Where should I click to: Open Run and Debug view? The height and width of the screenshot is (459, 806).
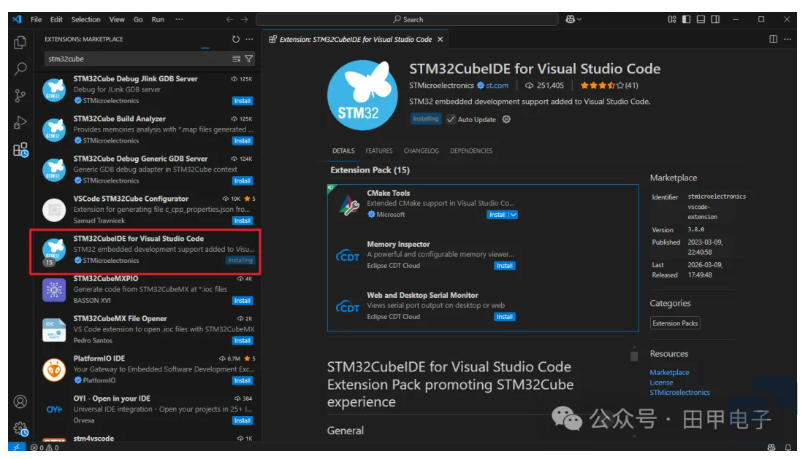click(20, 123)
